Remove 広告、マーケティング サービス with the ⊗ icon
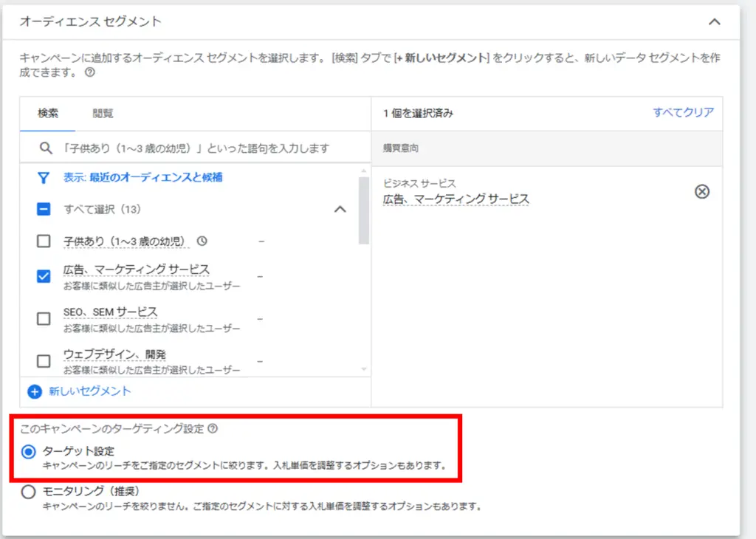 click(x=702, y=192)
